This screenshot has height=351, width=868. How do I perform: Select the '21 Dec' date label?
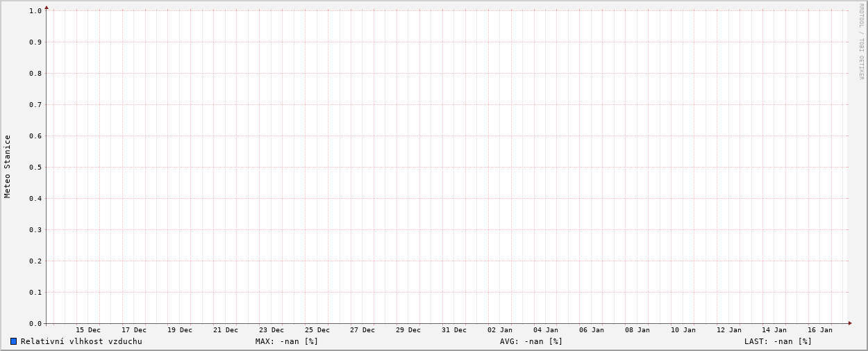(x=226, y=330)
